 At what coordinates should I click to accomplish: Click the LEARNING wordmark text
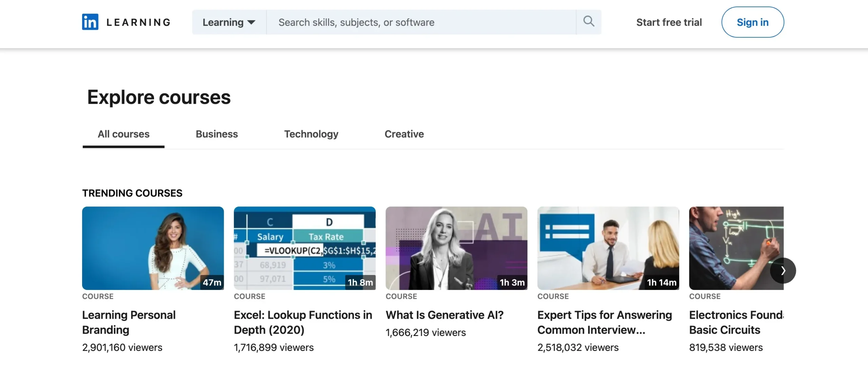138,22
